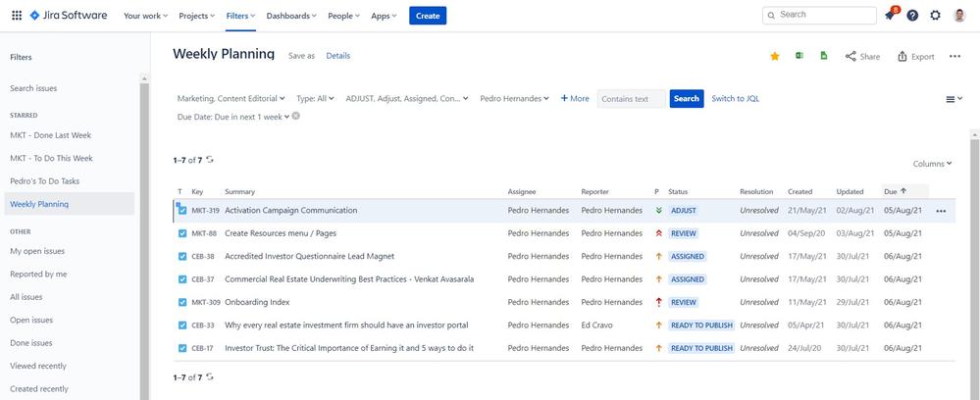This screenshot has width=980, height=400.
Task: Click the blue Search button
Action: coord(687,99)
